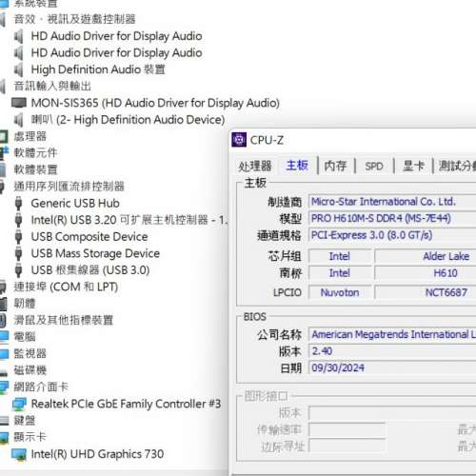Expand the 處理器 category
The height and width of the screenshot is (476, 476).
click(30, 136)
